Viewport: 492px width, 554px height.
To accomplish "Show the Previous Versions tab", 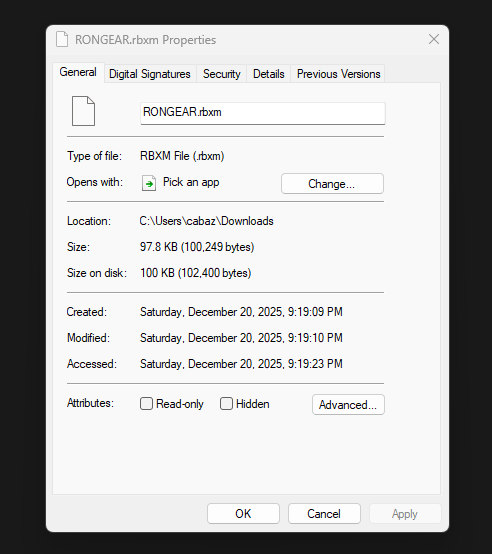I will 338,74.
